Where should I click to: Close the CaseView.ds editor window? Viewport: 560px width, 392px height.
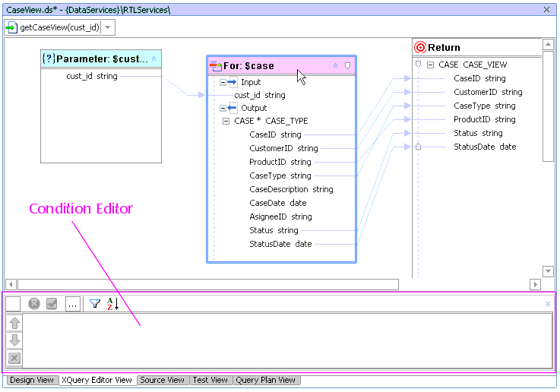(x=546, y=10)
